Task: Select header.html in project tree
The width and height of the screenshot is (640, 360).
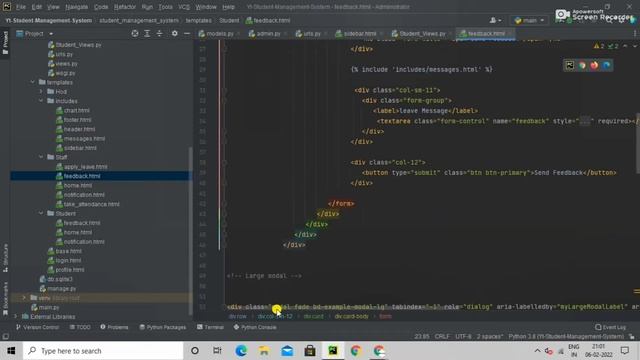Action: (x=75, y=129)
